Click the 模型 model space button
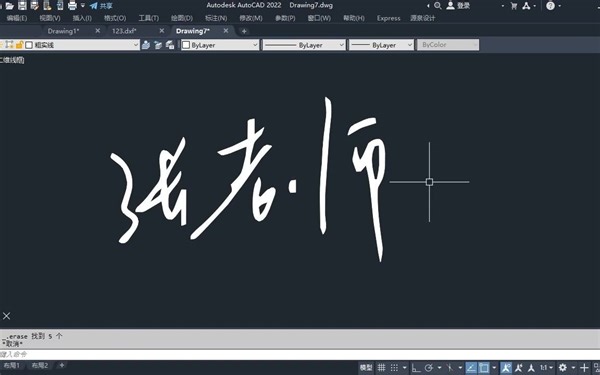This screenshot has height=375, width=600. pos(366,368)
